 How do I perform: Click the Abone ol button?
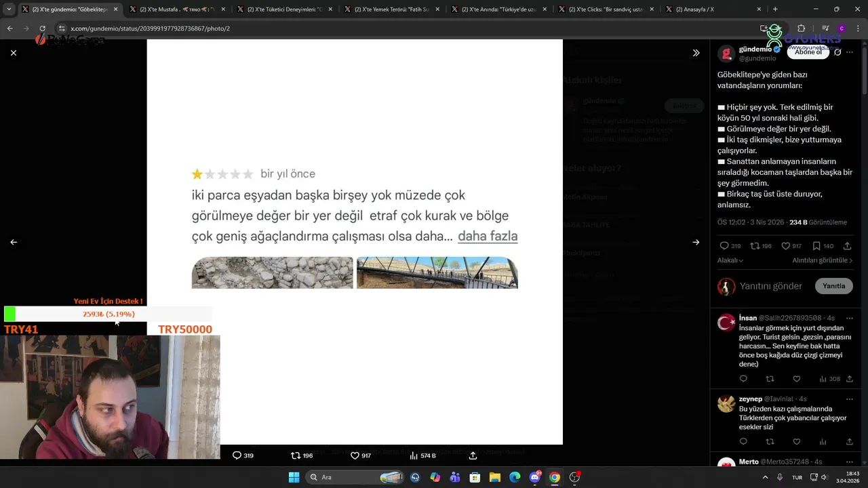[x=808, y=52]
